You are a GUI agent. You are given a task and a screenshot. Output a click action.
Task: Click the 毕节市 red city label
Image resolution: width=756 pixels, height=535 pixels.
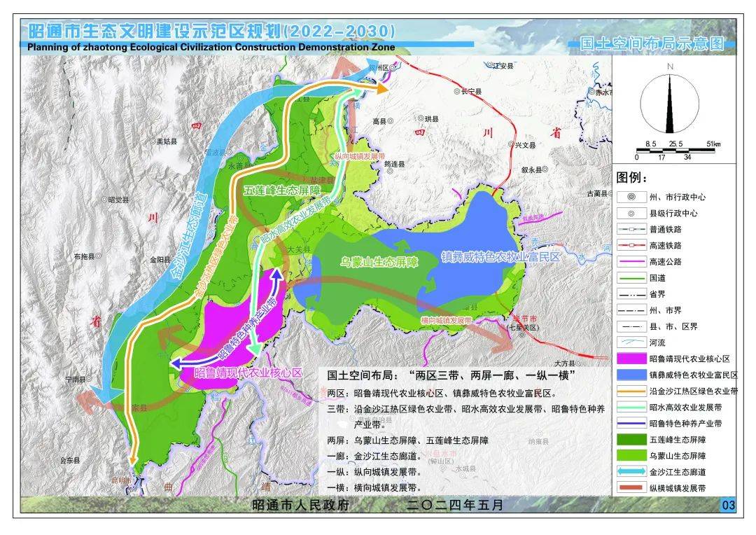pyautogui.click(x=525, y=319)
